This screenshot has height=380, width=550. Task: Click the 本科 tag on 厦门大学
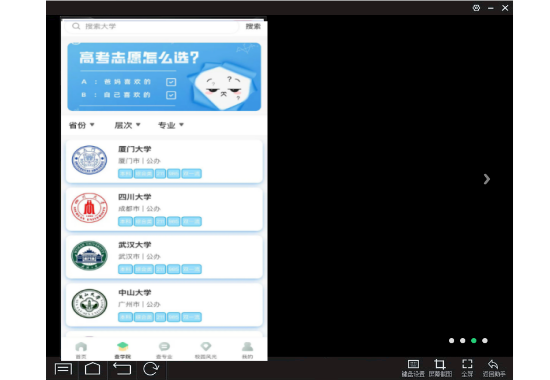coord(125,174)
